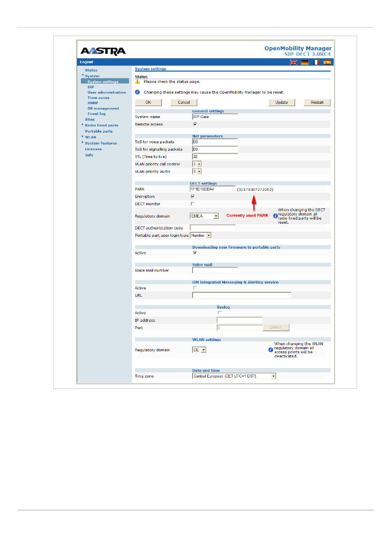392x554 pixels.
Task: Expand the WLAN menu arrow
Action: (83, 137)
